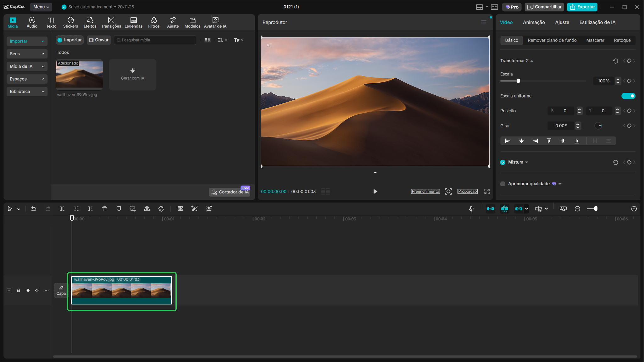The image size is (644, 362).
Task: Select the Mascarar tab
Action: tap(595, 40)
